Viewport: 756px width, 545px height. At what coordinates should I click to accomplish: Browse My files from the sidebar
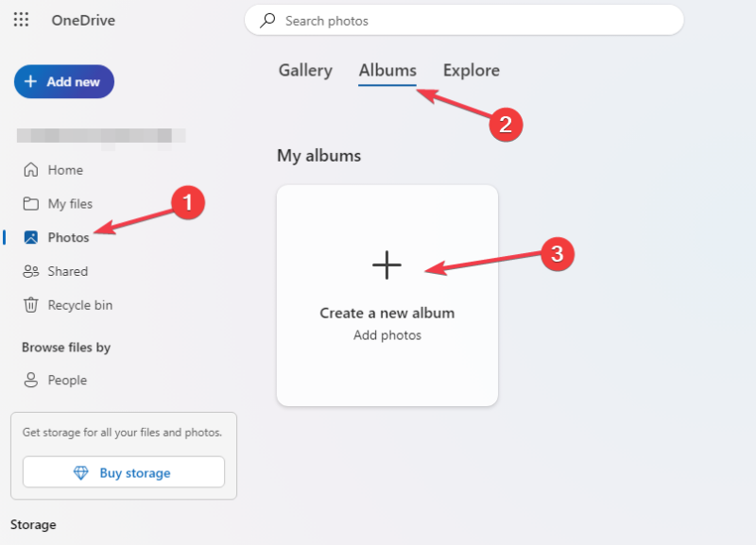tap(68, 203)
